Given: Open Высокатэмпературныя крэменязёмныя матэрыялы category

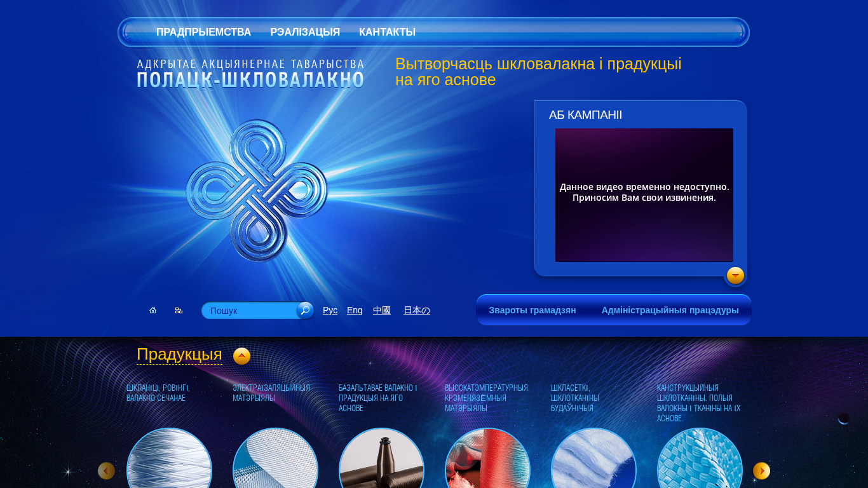Looking at the screenshot, I should pos(486,398).
